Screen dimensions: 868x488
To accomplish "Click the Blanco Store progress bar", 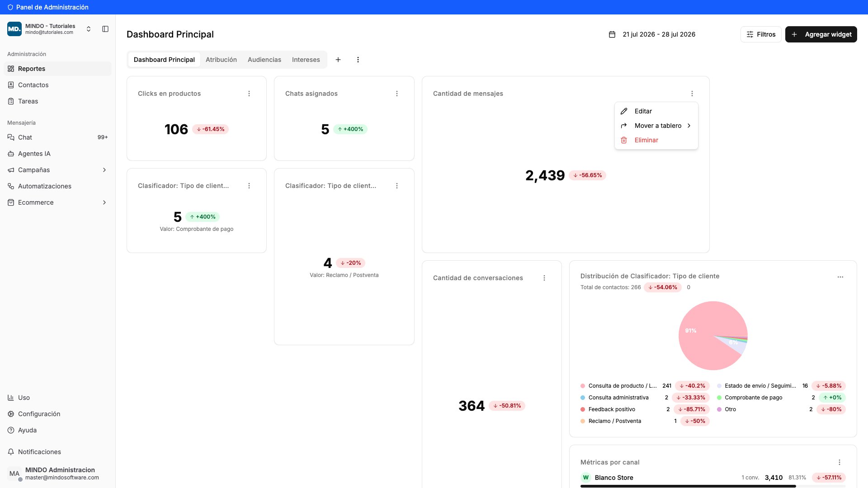I will [713, 486].
